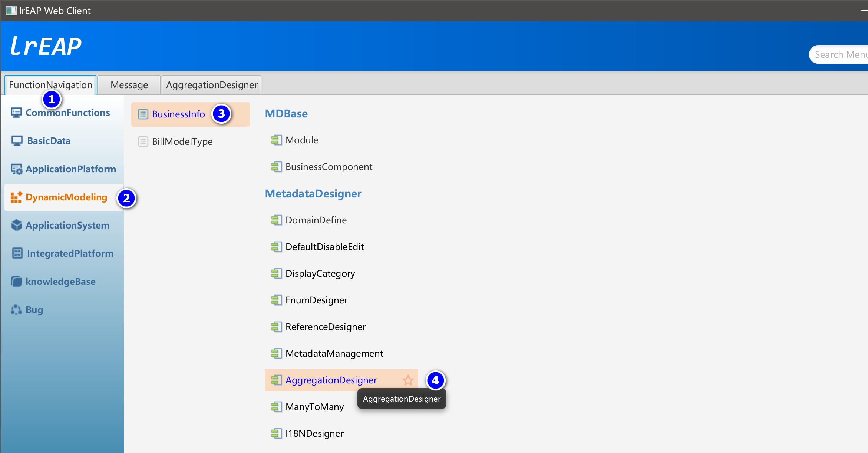This screenshot has width=868, height=453.
Task: Select the BillModelType submenu
Action: coord(191,141)
